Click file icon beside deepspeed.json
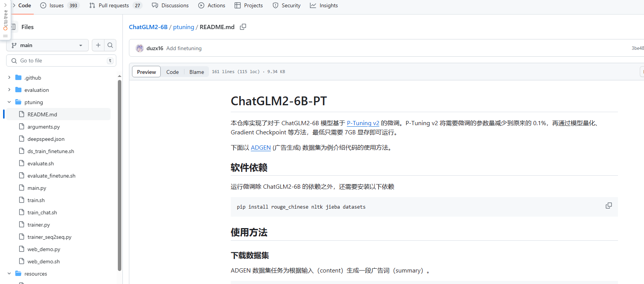This screenshot has height=284, width=644. pyautogui.click(x=22, y=139)
